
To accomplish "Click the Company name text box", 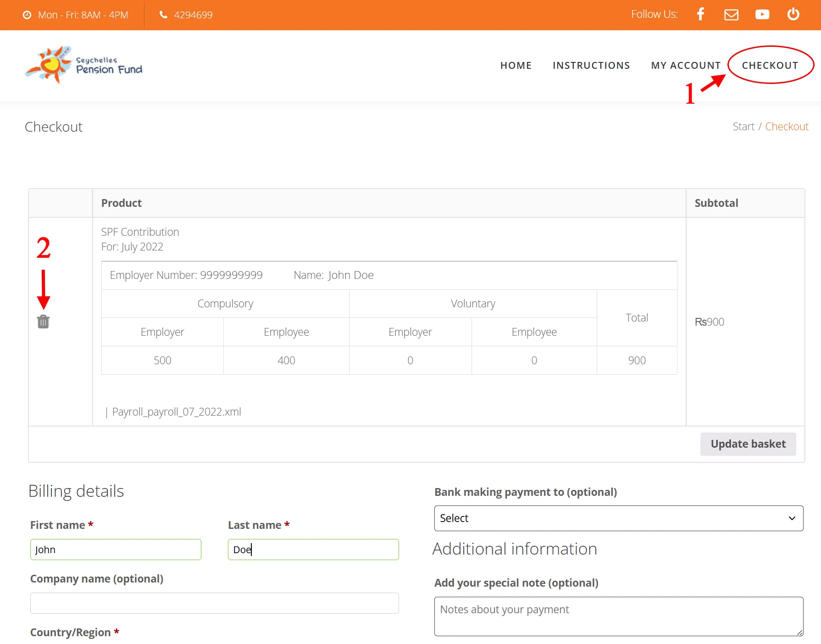I will coord(214,603).
